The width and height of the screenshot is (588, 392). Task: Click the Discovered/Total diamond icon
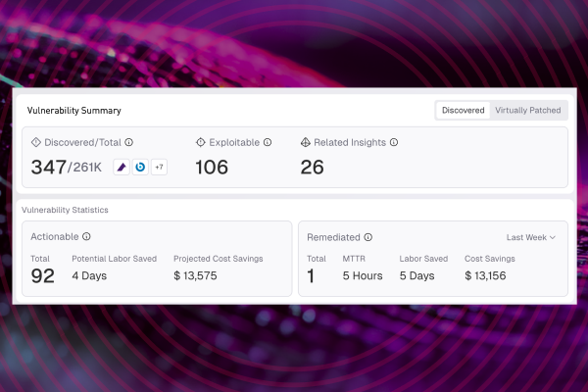pos(36,142)
